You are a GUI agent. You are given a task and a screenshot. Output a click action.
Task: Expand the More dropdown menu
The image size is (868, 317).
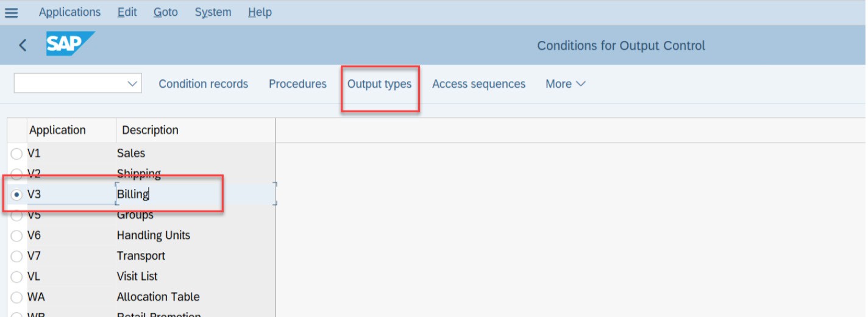pos(565,84)
